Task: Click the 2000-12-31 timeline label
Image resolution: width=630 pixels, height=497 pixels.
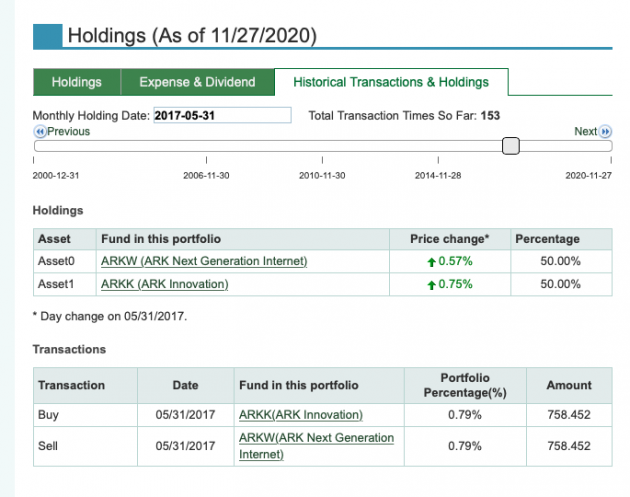Action: pyautogui.click(x=56, y=176)
